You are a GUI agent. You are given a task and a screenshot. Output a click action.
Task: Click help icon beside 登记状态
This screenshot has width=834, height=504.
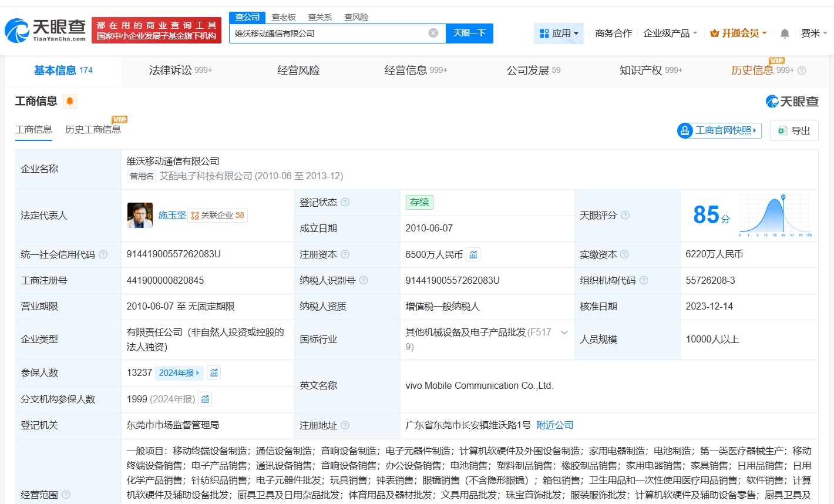pyautogui.click(x=345, y=202)
